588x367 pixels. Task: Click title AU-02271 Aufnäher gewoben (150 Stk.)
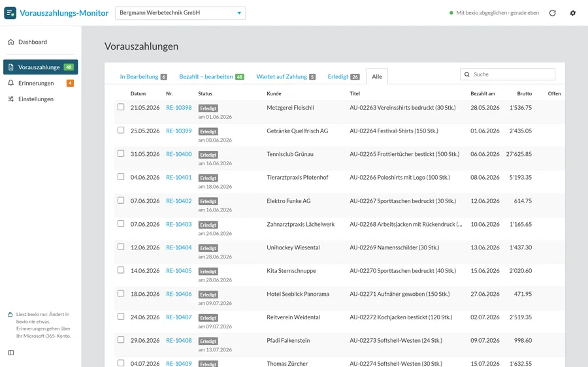coord(400,294)
